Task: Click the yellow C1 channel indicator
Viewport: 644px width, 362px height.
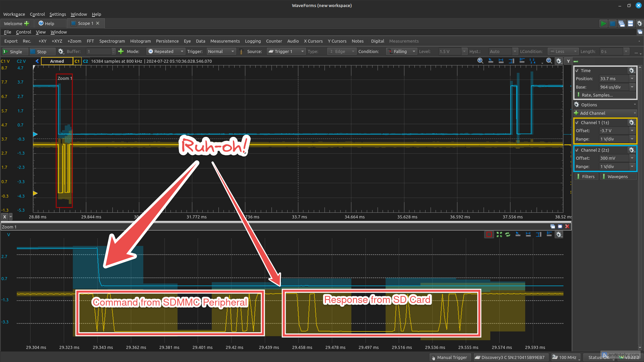Action: coord(77,61)
